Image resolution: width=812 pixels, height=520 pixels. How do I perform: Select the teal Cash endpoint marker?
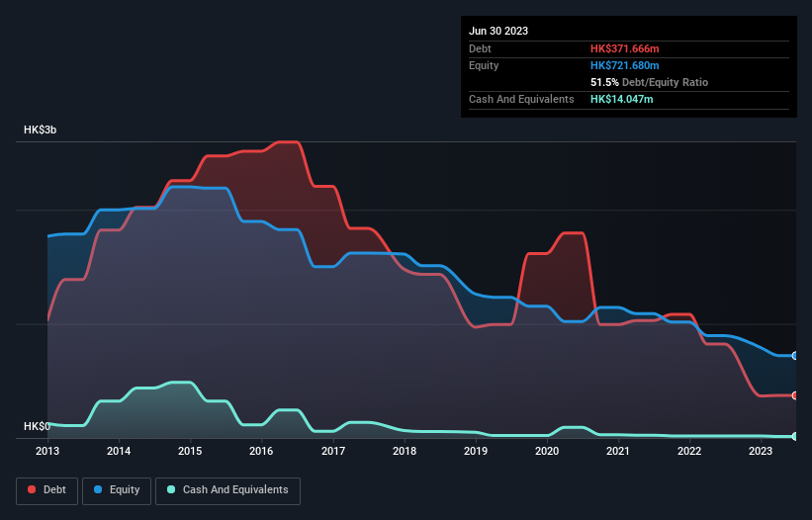coord(795,437)
